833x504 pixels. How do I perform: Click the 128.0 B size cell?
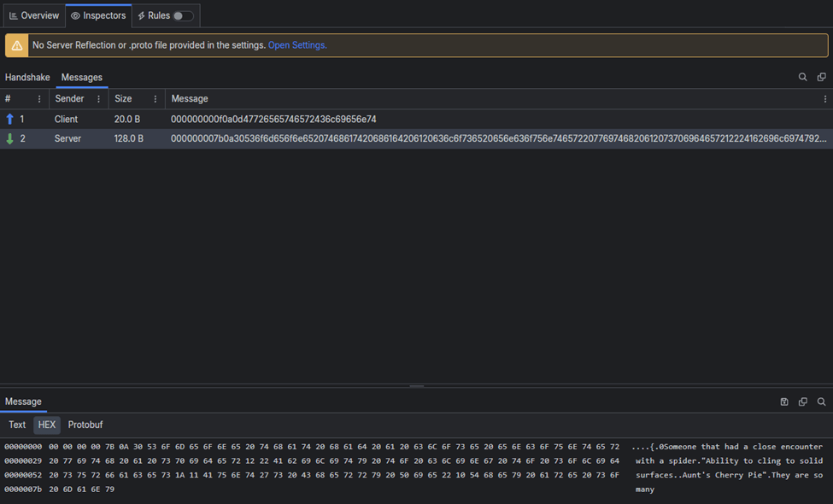(128, 138)
